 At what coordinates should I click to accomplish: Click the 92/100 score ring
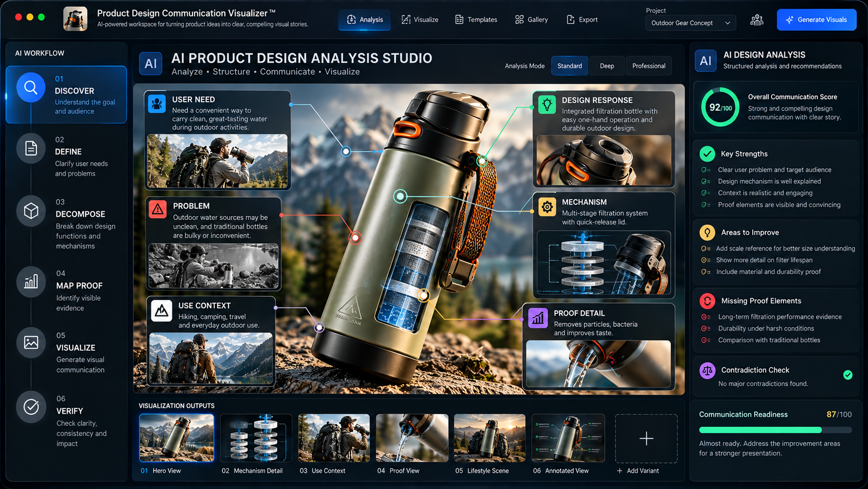[x=720, y=108]
